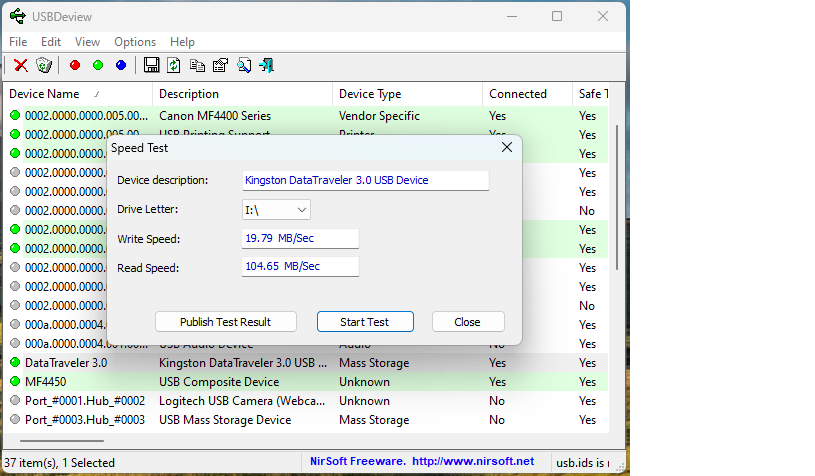
Task: Select the MF4450 device name
Action: 46,382
